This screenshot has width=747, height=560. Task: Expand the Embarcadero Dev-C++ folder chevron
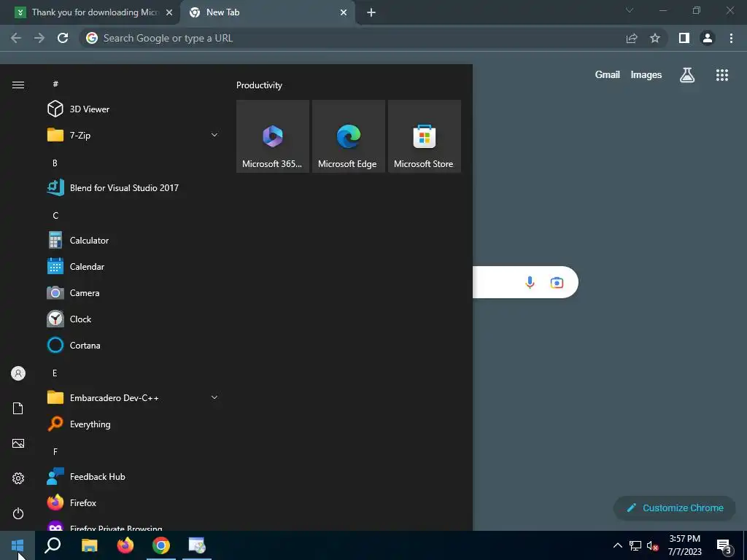(214, 397)
